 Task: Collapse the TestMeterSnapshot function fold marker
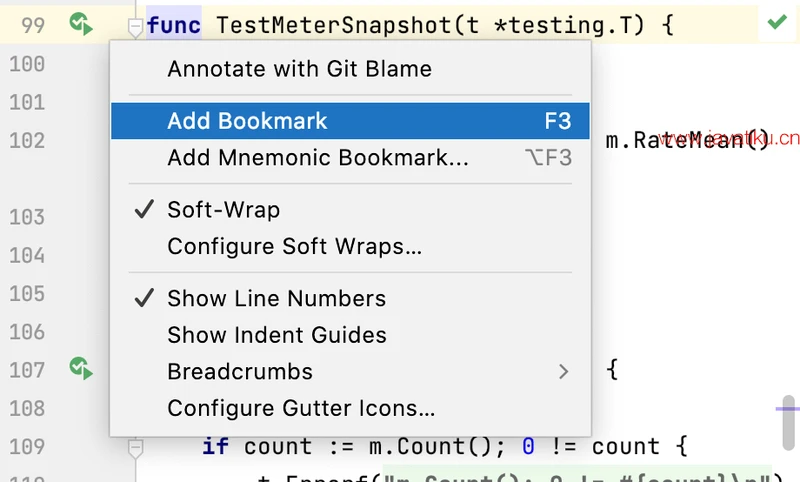[x=135, y=26]
